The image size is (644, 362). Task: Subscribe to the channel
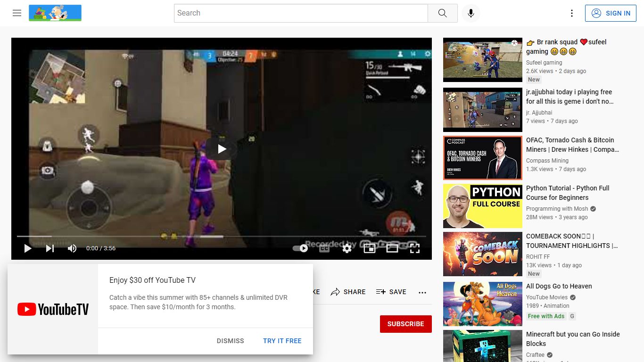pos(406,324)
